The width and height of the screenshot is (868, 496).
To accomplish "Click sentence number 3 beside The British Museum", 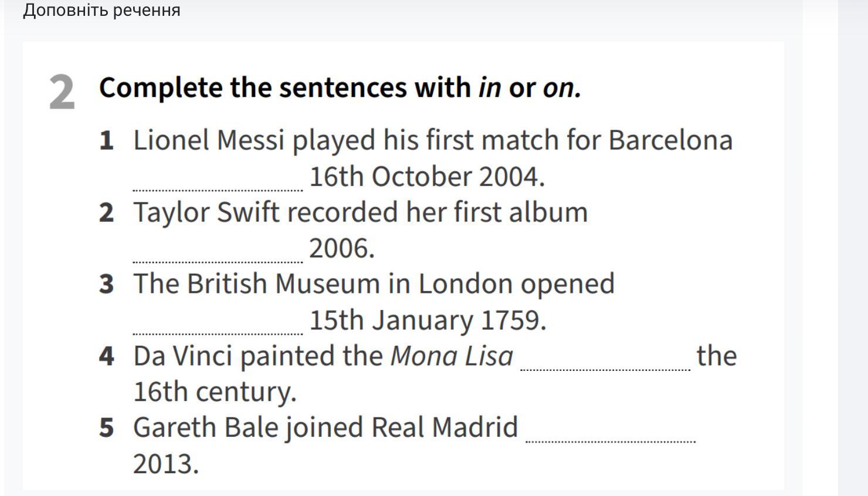I will tap(106, 284).
